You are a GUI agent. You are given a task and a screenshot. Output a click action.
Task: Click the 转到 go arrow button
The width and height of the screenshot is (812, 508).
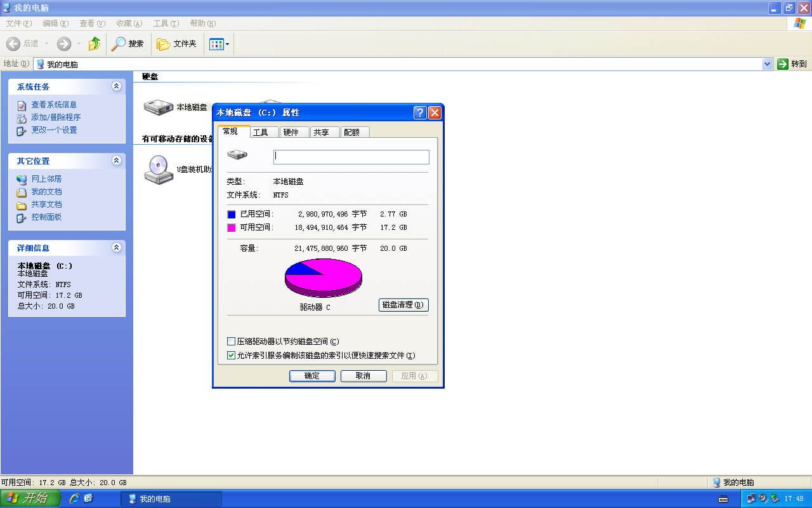tap(792, 64)
